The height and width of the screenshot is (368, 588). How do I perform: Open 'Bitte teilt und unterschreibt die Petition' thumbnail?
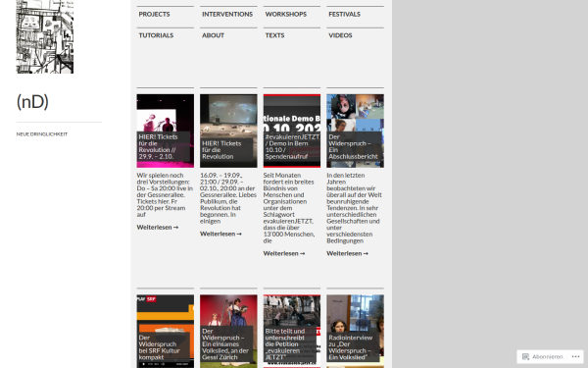292,332
